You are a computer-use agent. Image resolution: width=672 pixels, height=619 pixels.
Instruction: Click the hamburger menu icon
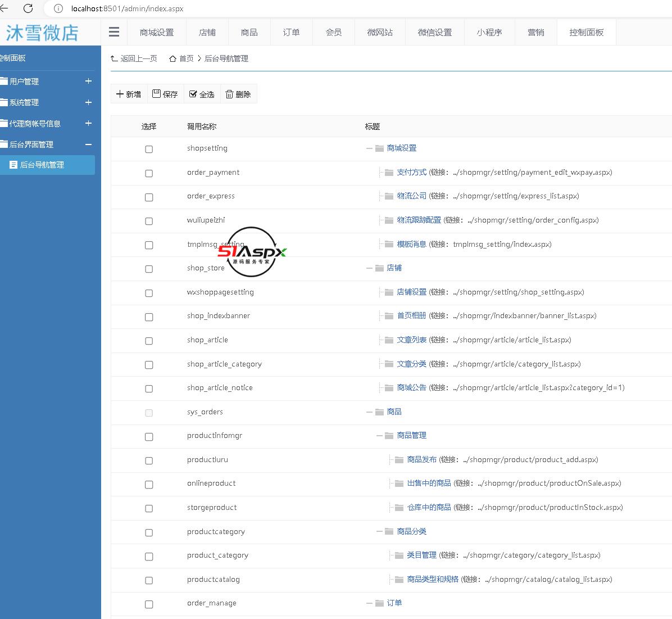pyautogui.click(x=114, y=32)
